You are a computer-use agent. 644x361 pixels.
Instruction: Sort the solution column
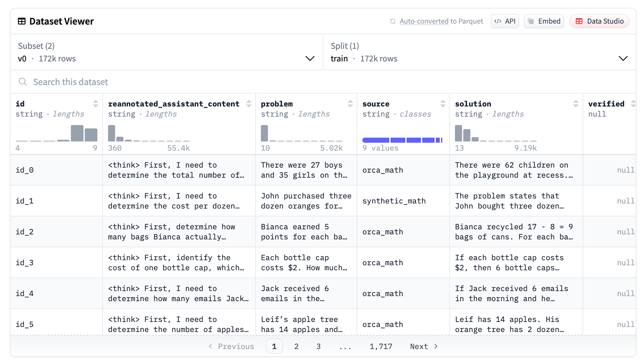click(576, 104)
